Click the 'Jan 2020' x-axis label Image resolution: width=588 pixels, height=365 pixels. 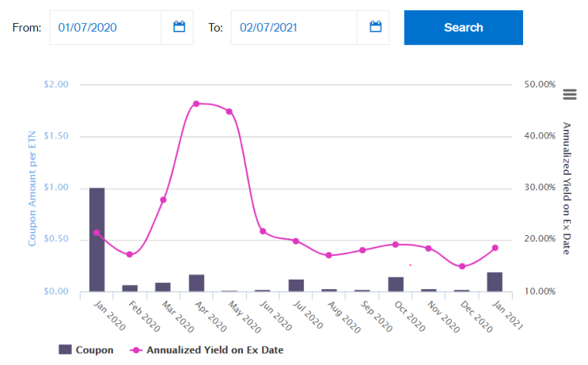click(109, 315)
